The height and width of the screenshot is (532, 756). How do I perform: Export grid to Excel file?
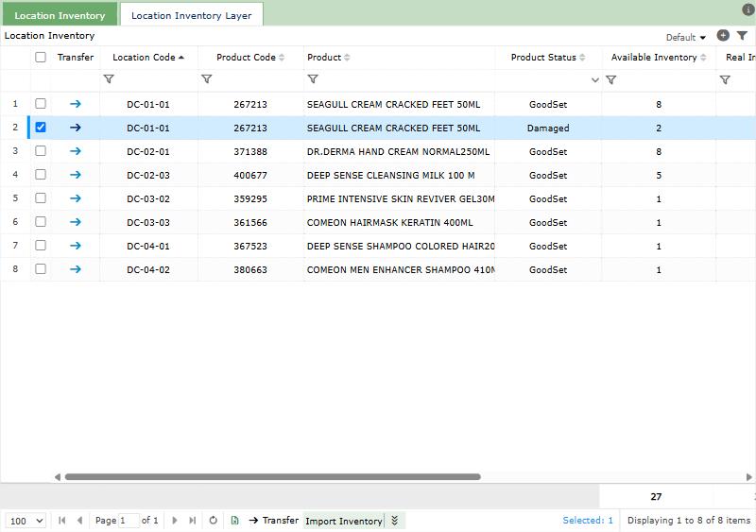tap(234, 521)
